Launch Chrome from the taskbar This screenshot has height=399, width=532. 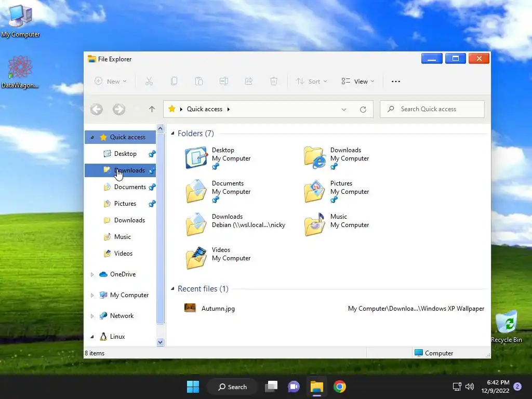coord(340,387)
